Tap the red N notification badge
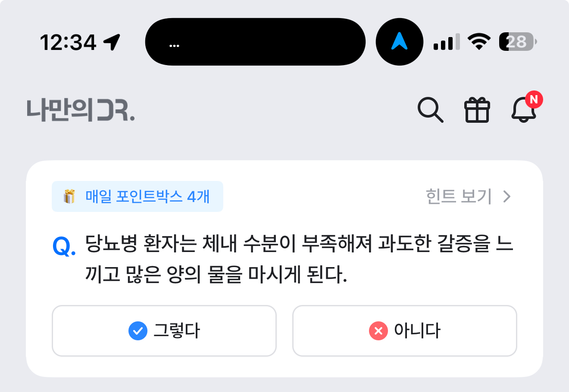The height and width of the screenshot is (392, 569). (x=534, y=100)
